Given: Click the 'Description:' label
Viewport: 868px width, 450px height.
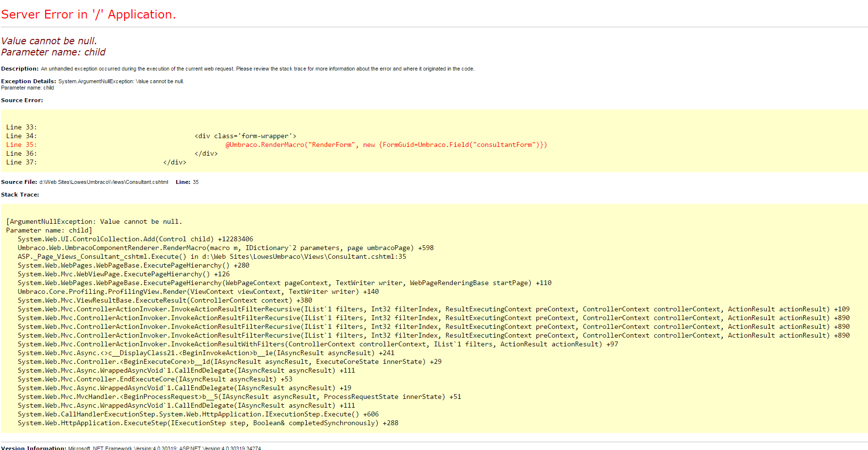Looking at the screenshot, I should [19, 69].
